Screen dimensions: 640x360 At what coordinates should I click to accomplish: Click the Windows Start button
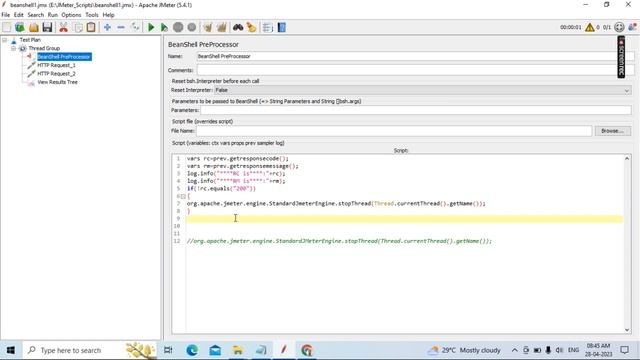(11, 350)
